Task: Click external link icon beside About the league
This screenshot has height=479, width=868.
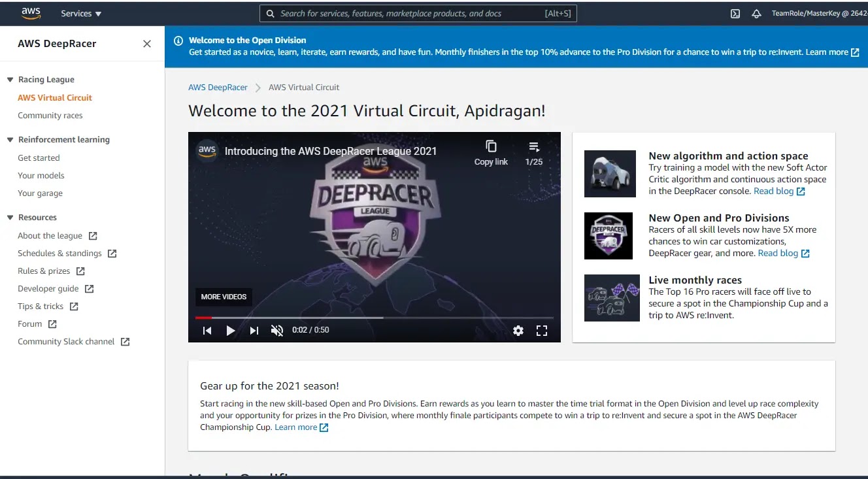Action: pyautogui.click(x=93, y=235)
